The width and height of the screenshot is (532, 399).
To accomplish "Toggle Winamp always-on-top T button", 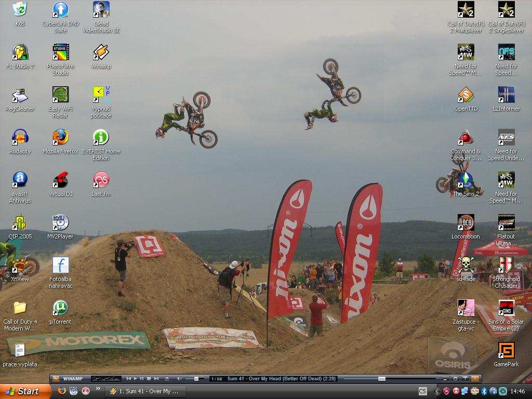I will (x=465, y=378).
